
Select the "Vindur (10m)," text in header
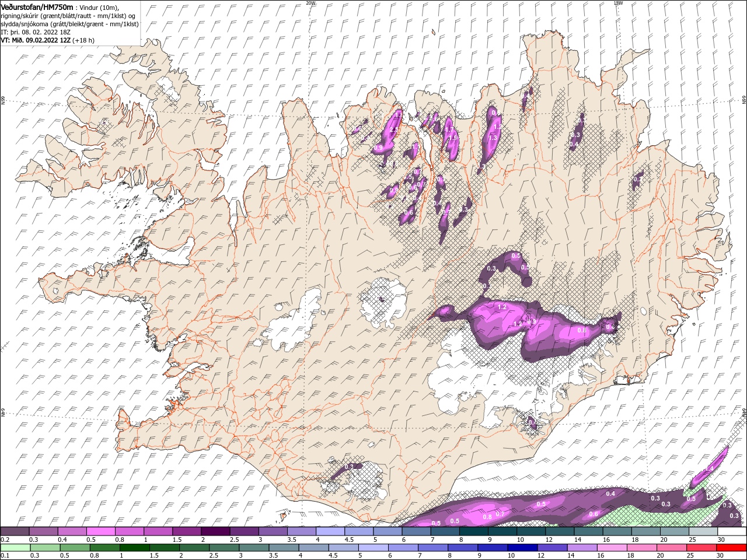pos(99,7)
